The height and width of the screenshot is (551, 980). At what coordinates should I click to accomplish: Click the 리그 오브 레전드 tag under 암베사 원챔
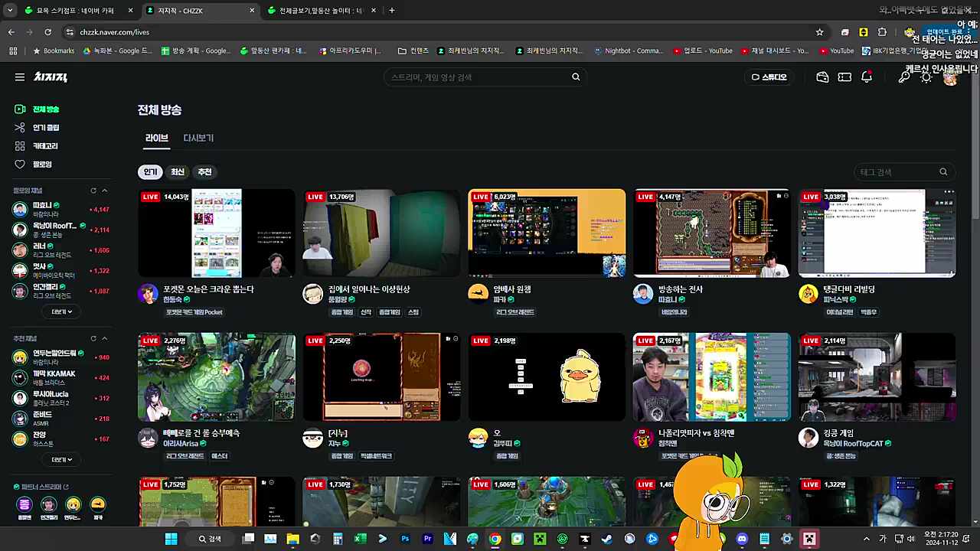point(515,312)
